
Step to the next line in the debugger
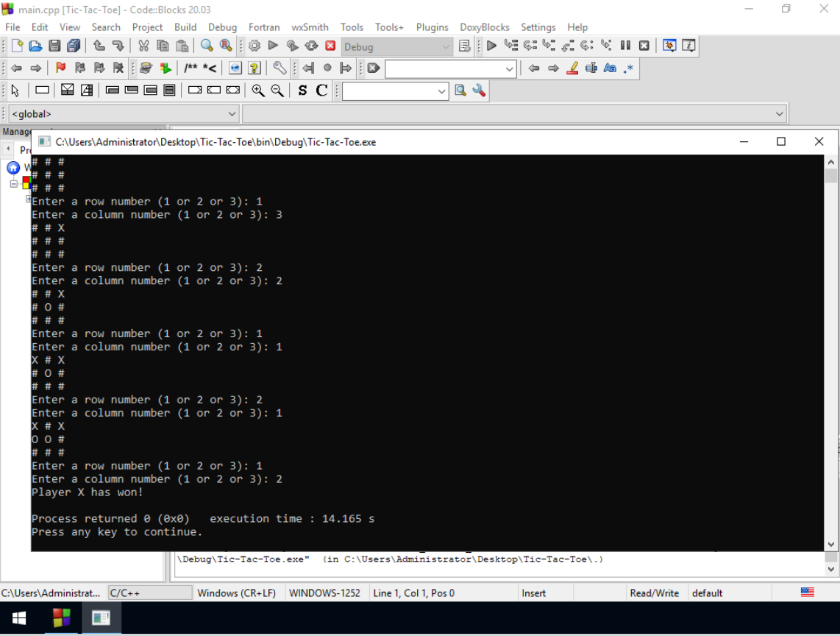pyautogui.click(x=530, y=46)
